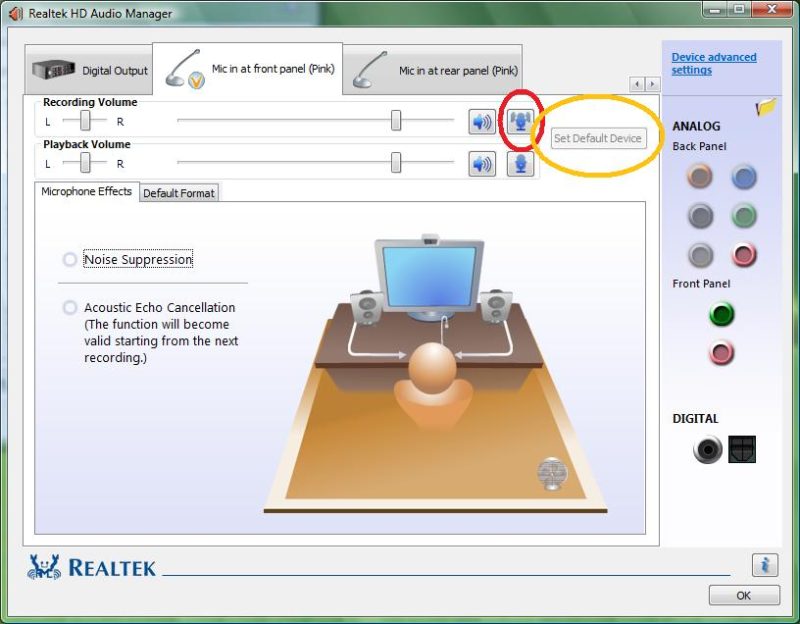Image resolution: width=800 pixels, height=624 pixels.
Task: Enable Acoustic Echo Cancellation
Action: [69, 307]
